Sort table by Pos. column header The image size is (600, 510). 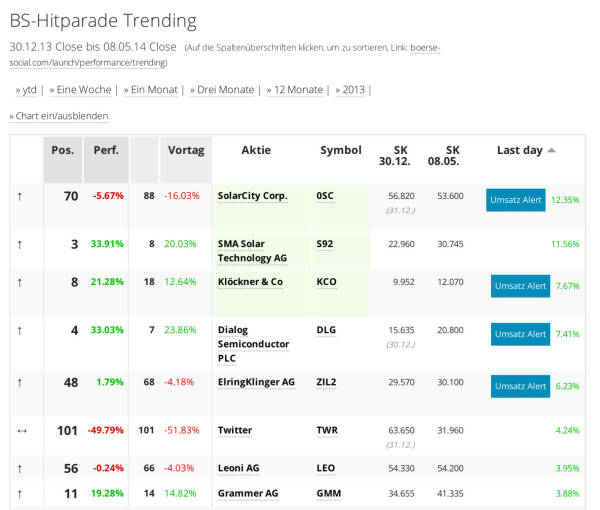pos(63,150)
